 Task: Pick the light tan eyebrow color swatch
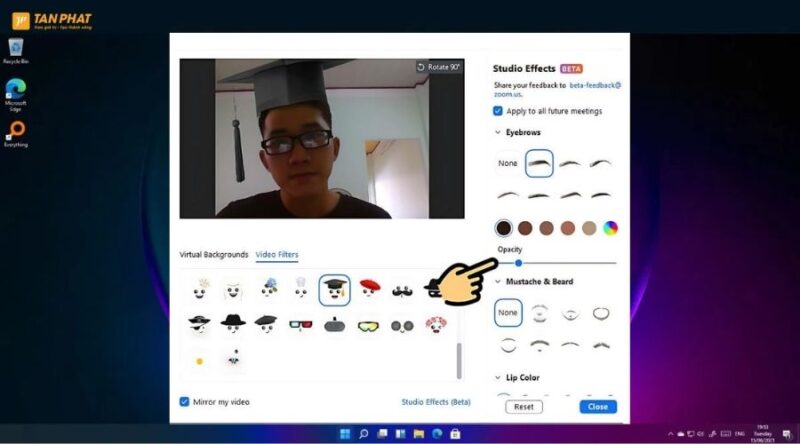click(589, 228)
